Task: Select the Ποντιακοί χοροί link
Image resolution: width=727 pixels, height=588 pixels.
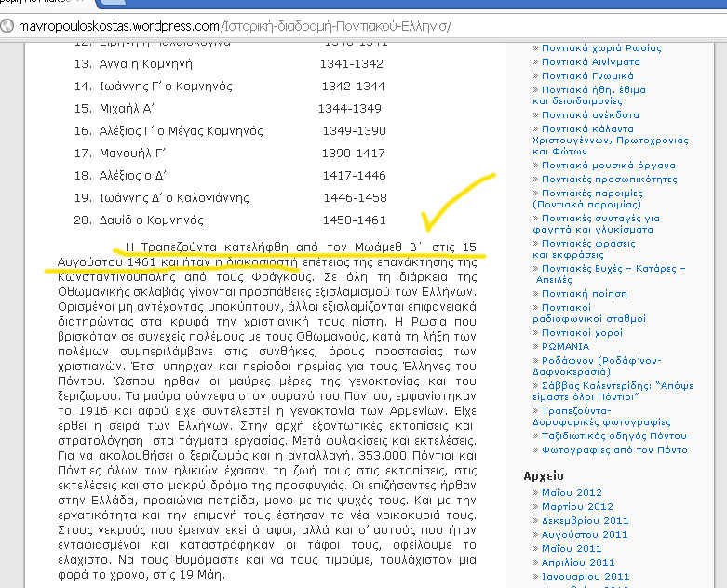Action: tap(585, 332)
